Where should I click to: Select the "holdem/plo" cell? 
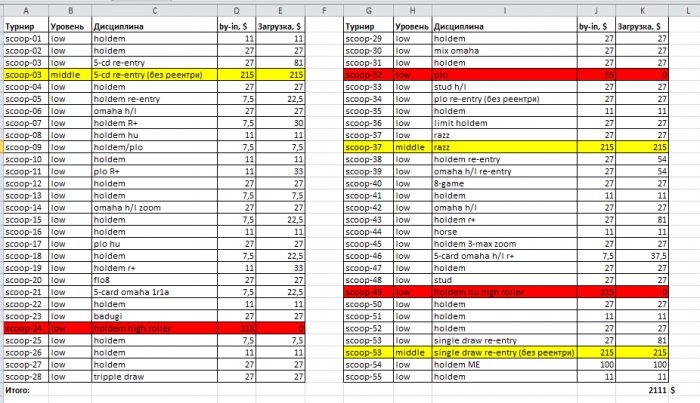[154, 147]
